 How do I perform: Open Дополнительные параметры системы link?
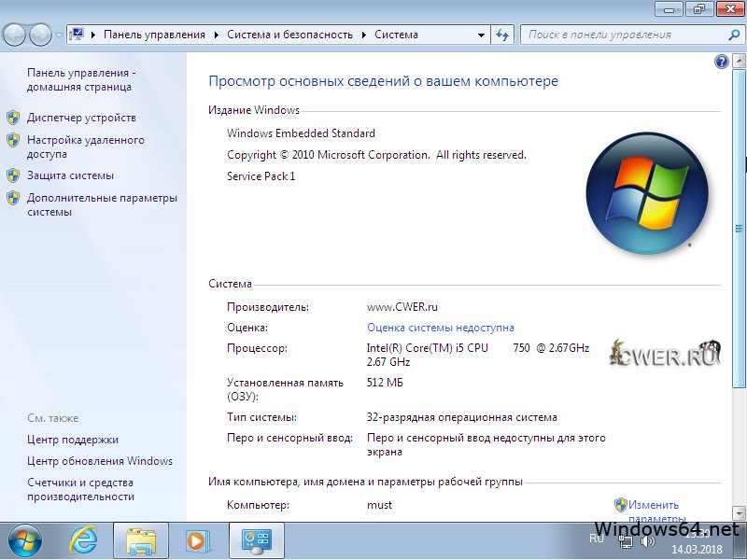[x=102, y=204]
